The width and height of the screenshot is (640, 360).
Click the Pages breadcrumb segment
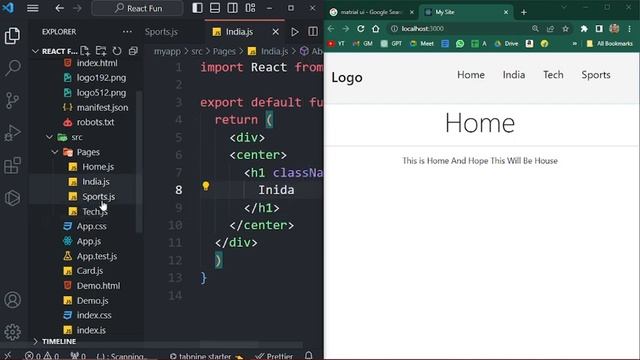pos(224,51)
